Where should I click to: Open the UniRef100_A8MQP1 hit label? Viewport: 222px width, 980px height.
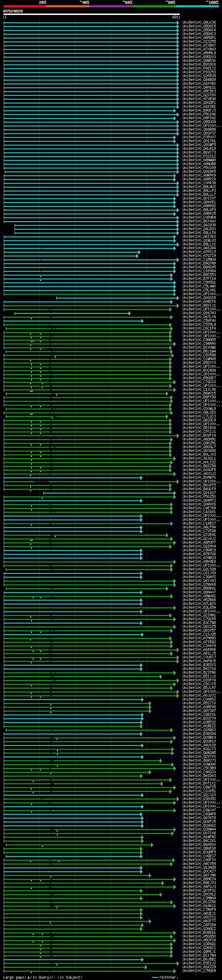tap(199, 38)
